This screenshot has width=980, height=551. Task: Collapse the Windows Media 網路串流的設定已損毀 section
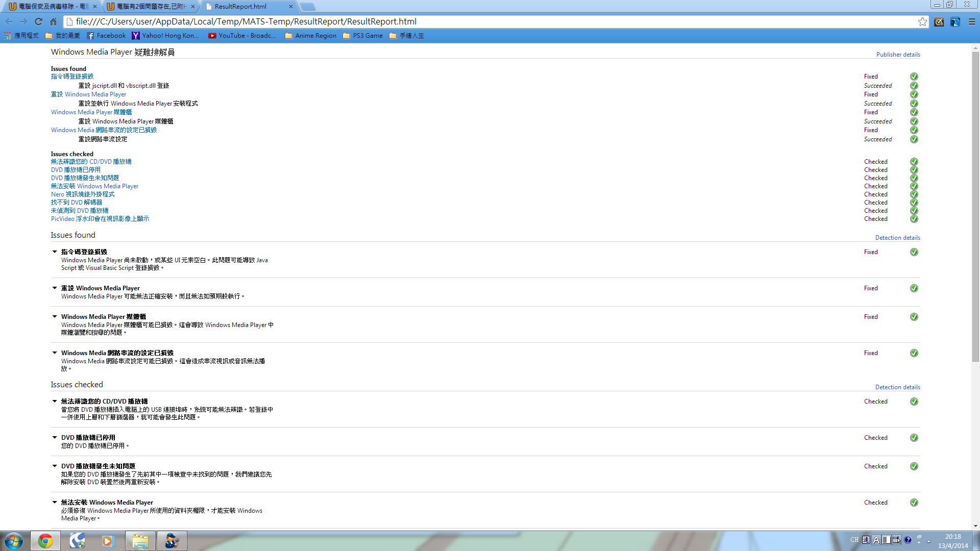pos(55,353)
